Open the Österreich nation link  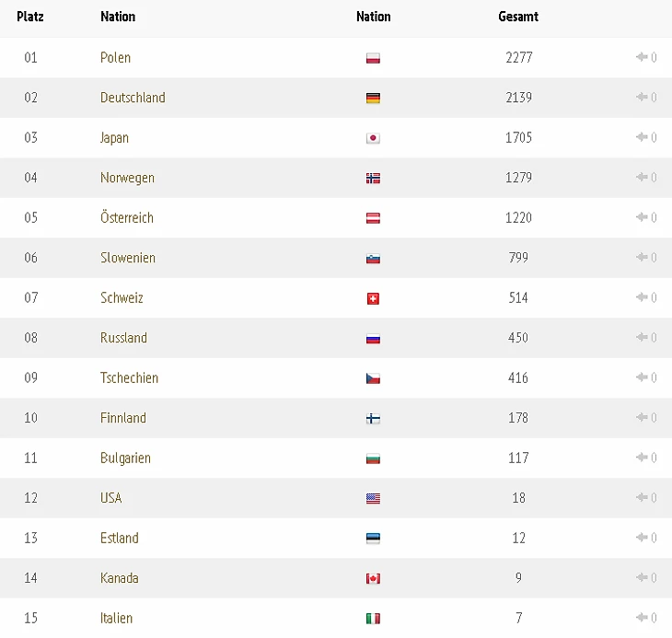tap(127, 217)
